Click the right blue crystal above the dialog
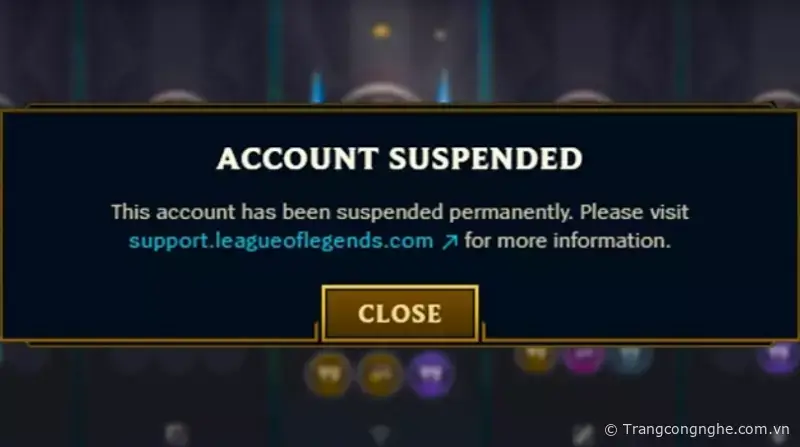 pos(443,86)
